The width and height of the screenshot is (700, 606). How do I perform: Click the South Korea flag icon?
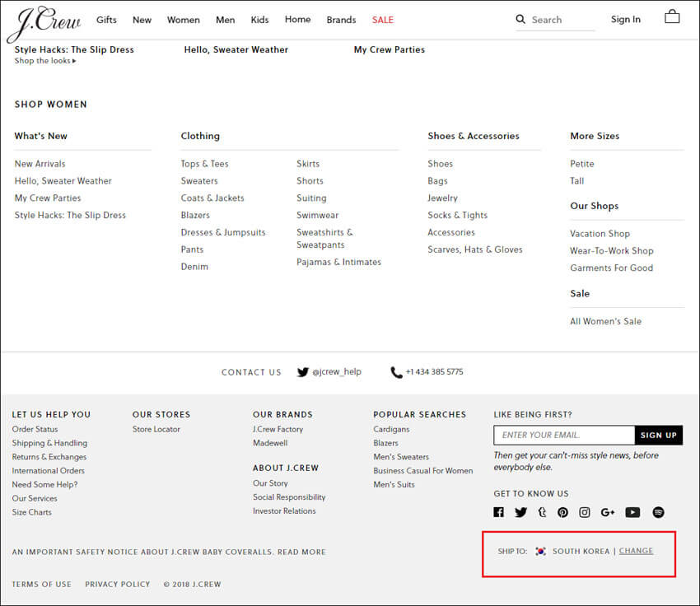point(540,551)
